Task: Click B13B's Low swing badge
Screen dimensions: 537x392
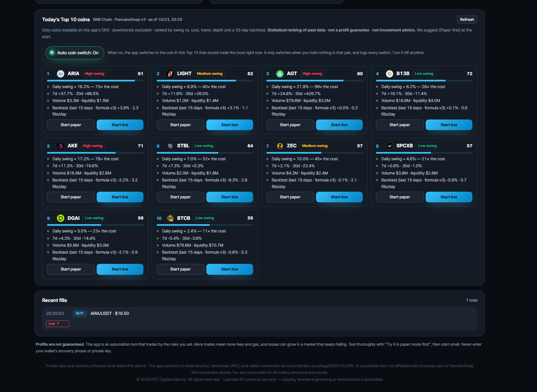Action: point(424,73)
